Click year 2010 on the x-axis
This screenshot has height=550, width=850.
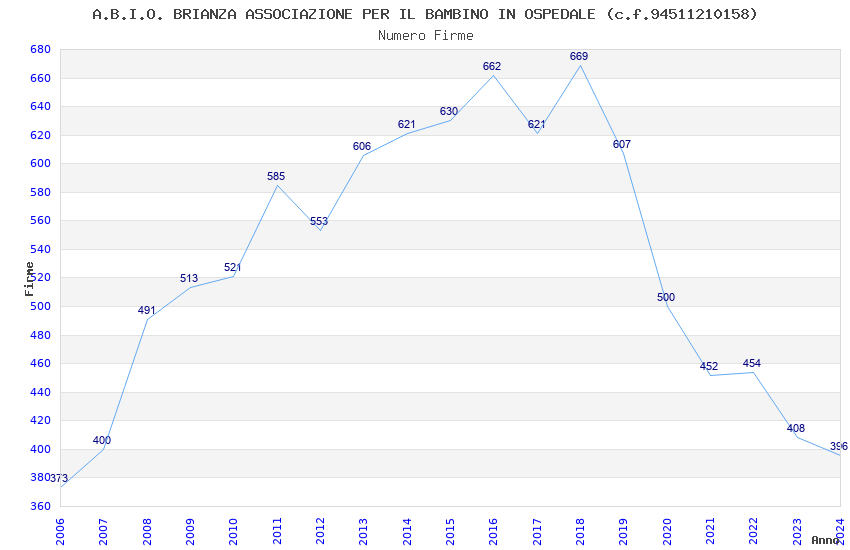pyautogui.click(x=234, y=531)
